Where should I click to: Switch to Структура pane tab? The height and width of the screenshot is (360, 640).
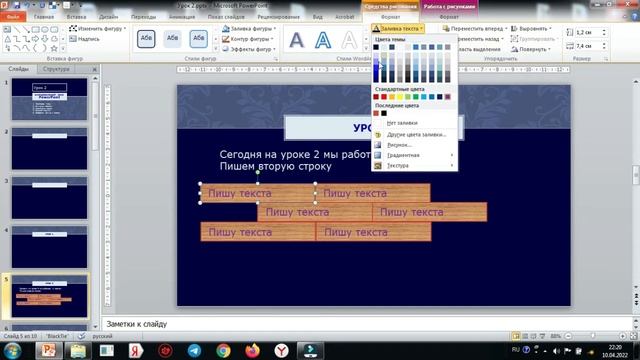coord(56,69)
